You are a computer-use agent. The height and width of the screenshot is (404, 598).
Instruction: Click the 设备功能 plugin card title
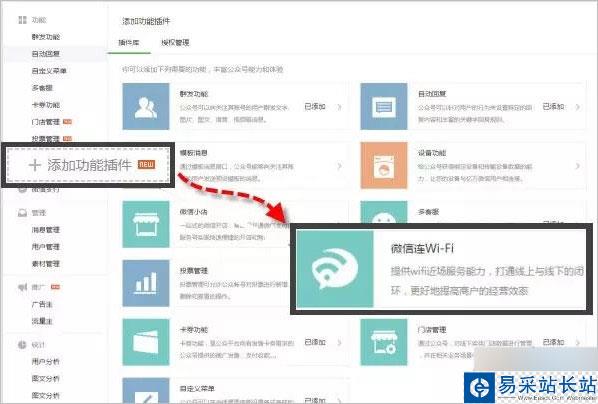coord(432,153)
